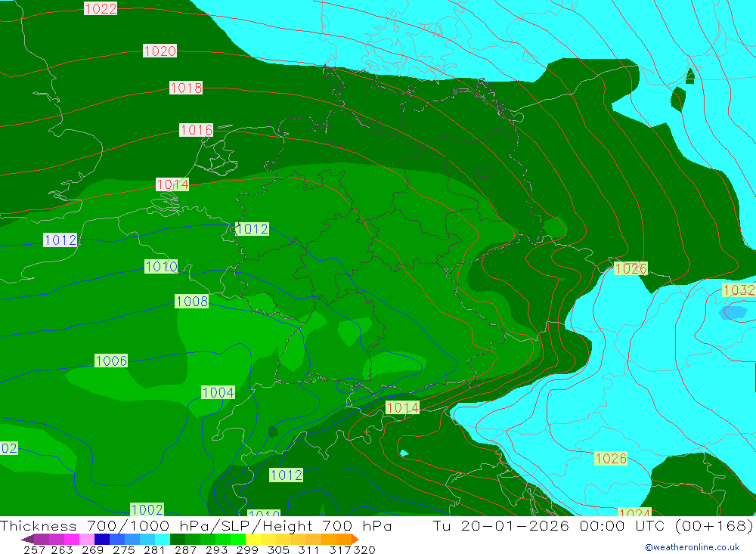Click legend value 257
The width and height of the screenshot is (756, 554).
[x=34, y=549]
